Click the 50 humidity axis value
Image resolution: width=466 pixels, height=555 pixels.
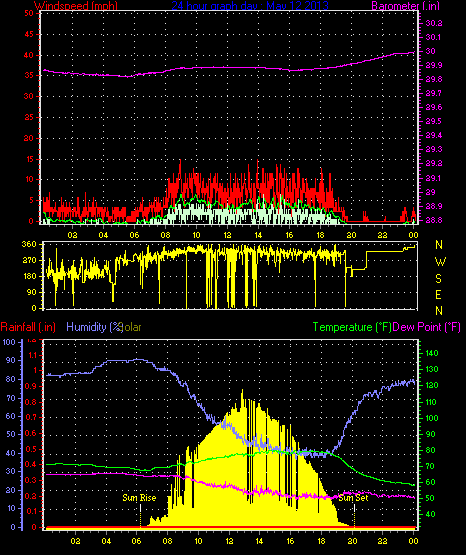pyautogui.click(x=11, y=434)
